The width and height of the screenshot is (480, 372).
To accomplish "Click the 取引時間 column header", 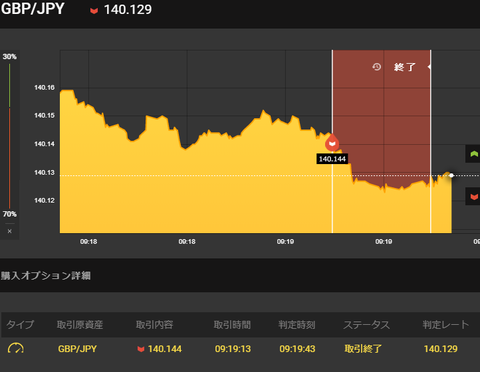I will click(x=232, y=324).
